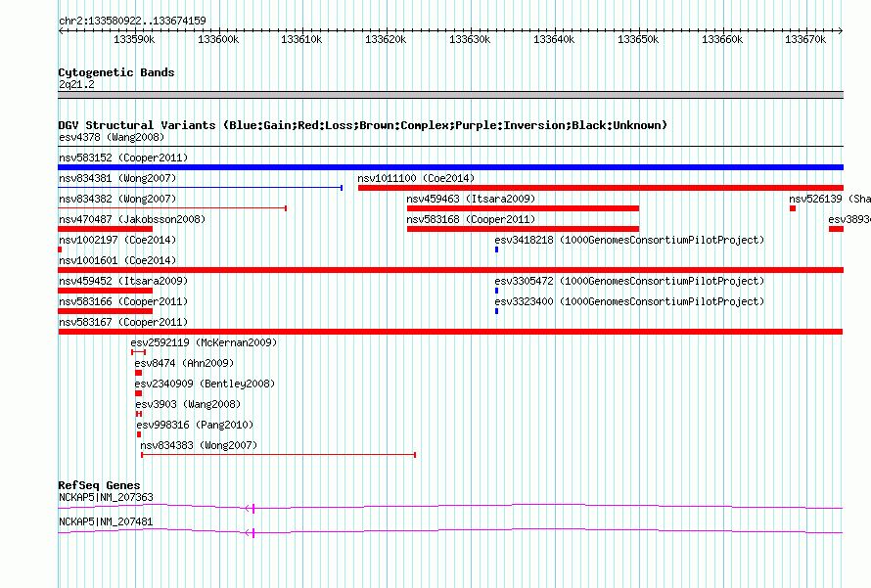The width and height of the screenshot is (871, 588).
Task: Click esv2592119 (McKernan2009) label
Action: point(204,342)
